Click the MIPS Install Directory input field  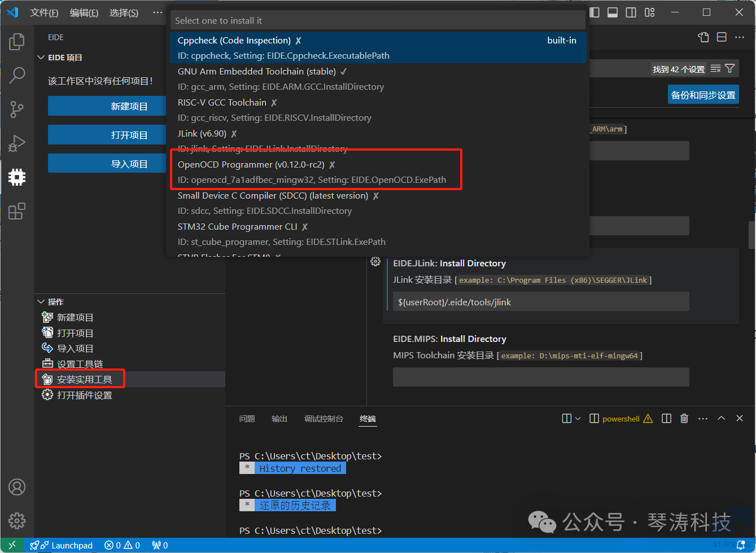point(541,377)
